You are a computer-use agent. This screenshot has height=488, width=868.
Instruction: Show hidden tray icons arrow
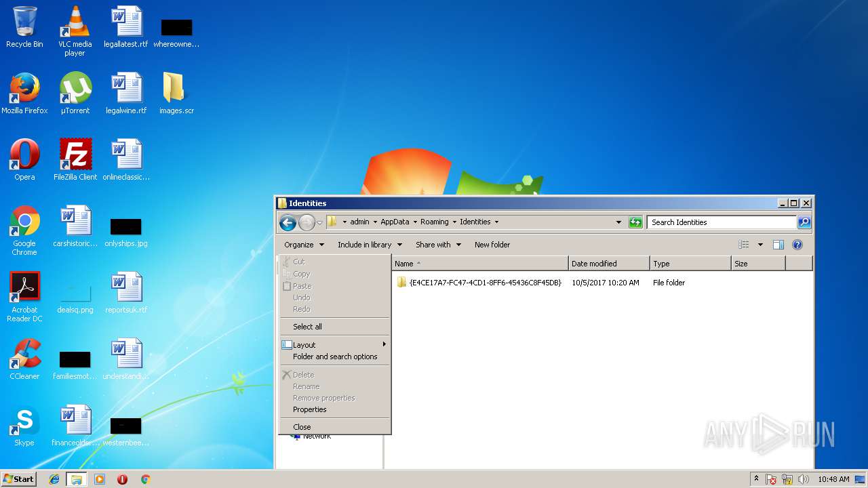tap(757, 479)
